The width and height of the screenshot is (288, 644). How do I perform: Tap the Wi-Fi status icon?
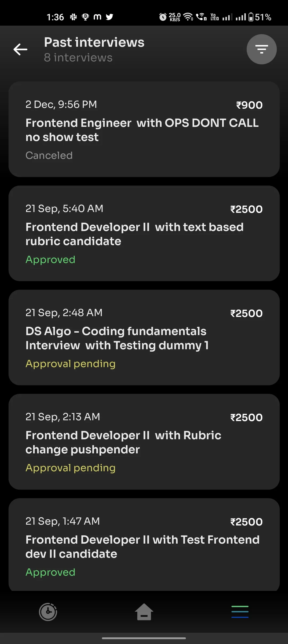188,17
